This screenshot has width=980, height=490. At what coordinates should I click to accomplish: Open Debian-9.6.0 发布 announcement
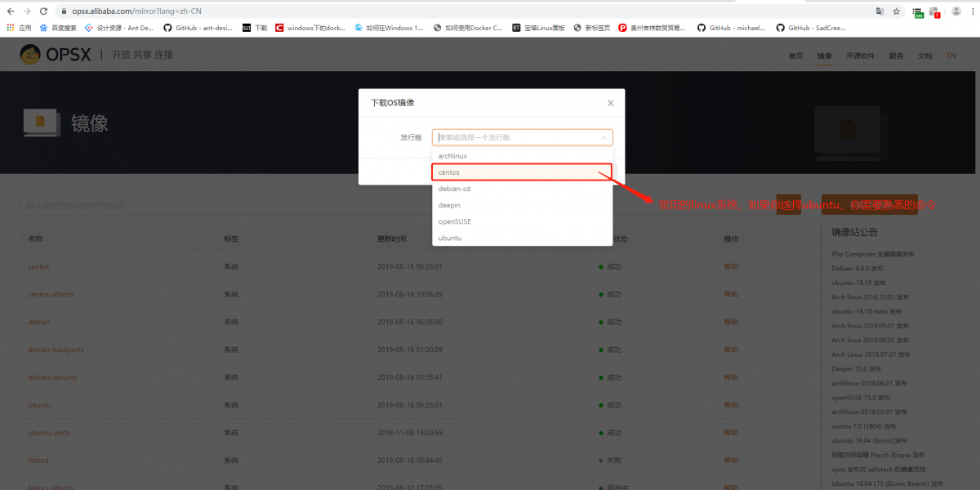857,268
